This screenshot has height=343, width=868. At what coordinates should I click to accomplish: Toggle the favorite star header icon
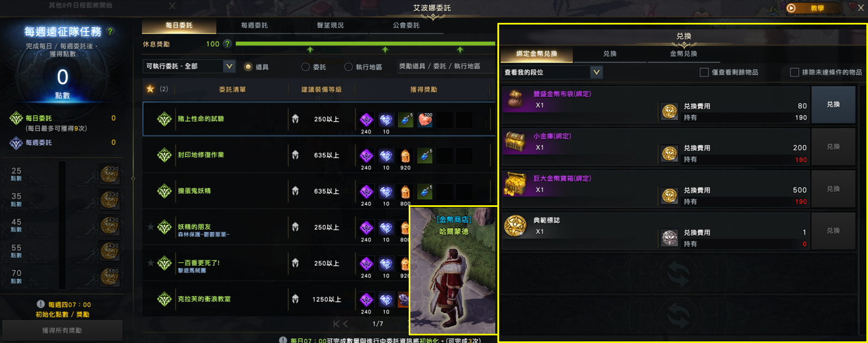[x=151, y=89]
